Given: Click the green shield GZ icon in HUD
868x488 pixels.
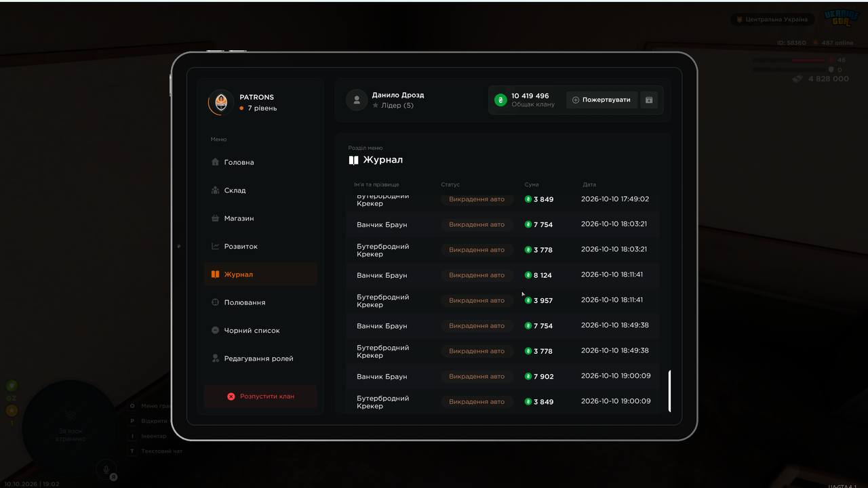Looking at the screenshot, I should 12,386.
